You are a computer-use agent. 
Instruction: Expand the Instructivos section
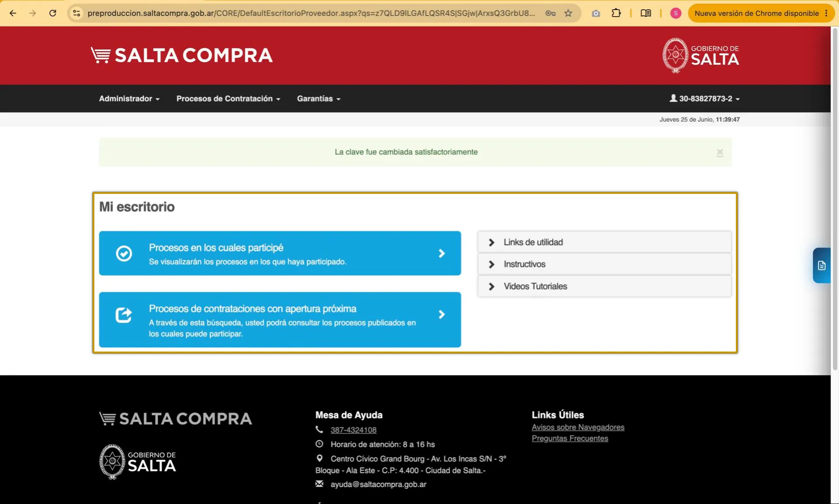pos(604,264)
